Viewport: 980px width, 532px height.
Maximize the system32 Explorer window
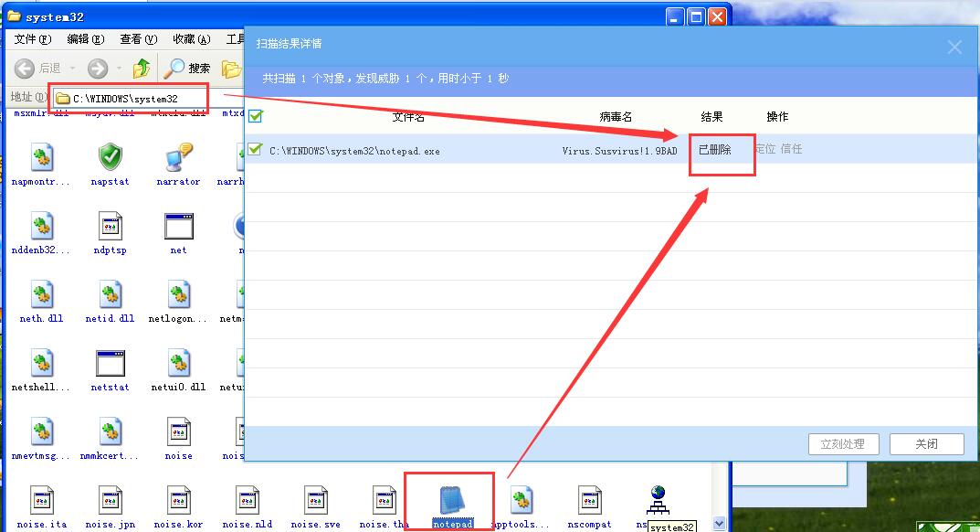point(696,16)
